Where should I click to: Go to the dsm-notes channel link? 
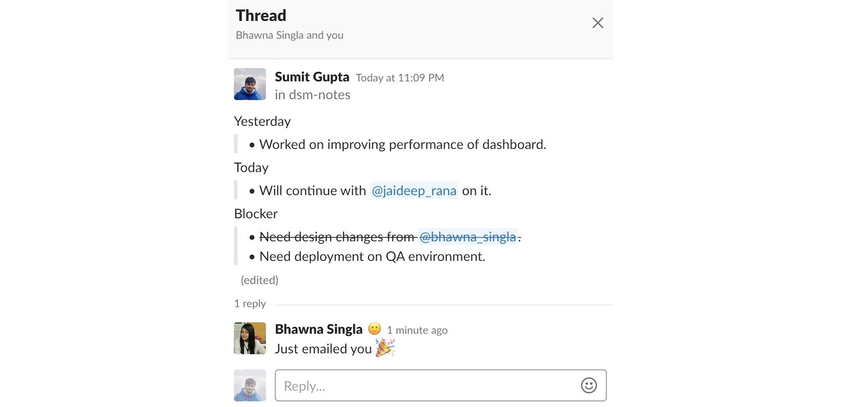[319, 95]
